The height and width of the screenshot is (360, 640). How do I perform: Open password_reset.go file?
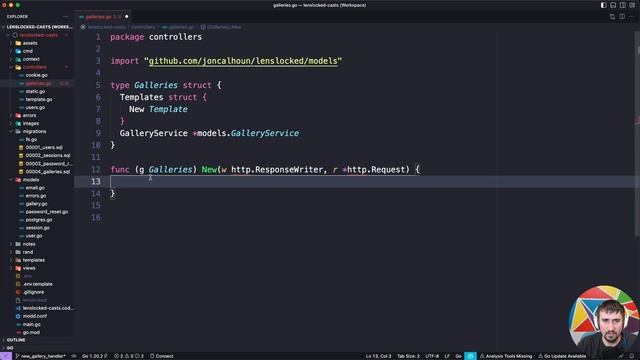47,212
